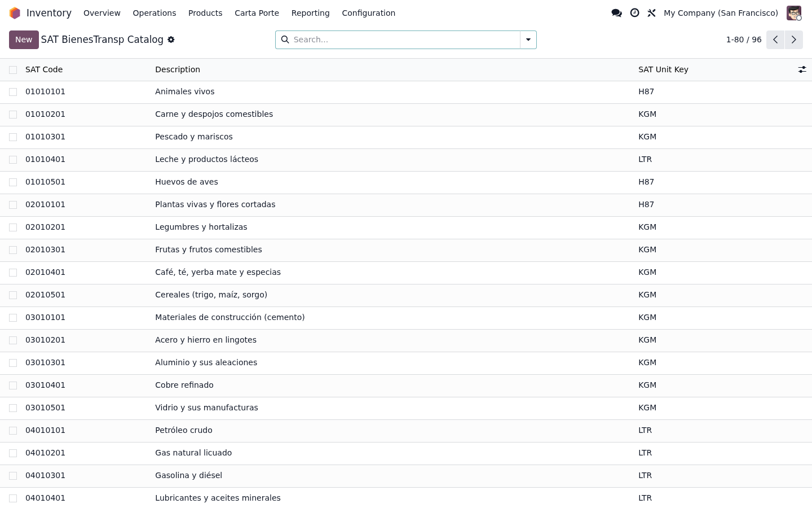Click the search magnifier icon
The height and width of the screenshot is (508, 812).
point(285,40)
